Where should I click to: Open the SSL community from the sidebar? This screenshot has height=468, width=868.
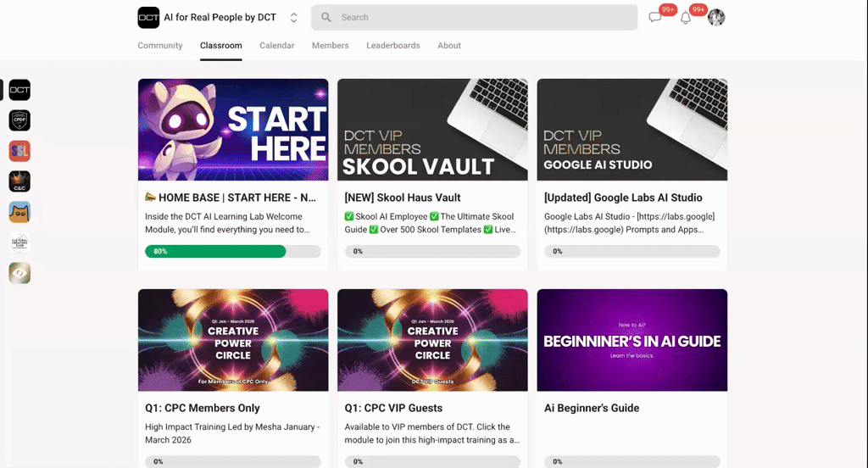click(19, 151)
